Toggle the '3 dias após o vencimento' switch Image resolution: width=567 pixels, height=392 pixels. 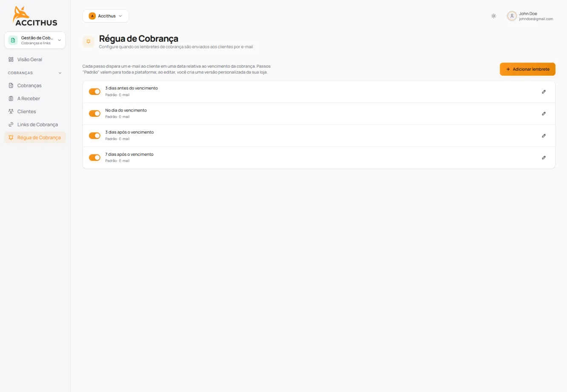(x=94, y=136)
